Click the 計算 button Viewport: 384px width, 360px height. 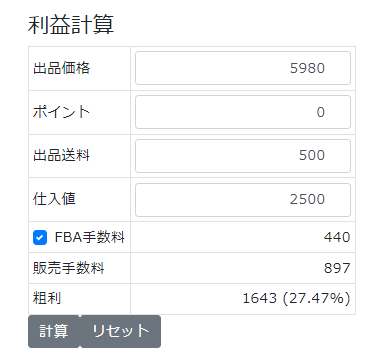click(54, 331)
